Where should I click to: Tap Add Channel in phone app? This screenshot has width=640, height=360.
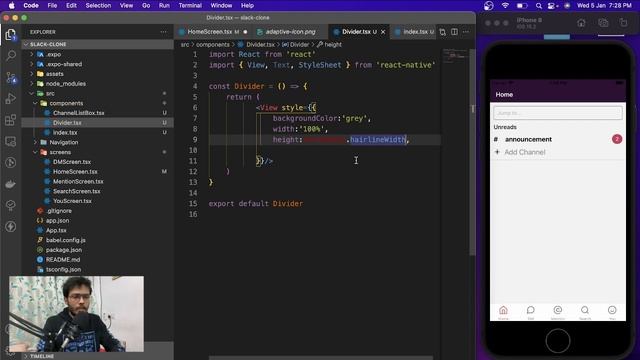525,152
